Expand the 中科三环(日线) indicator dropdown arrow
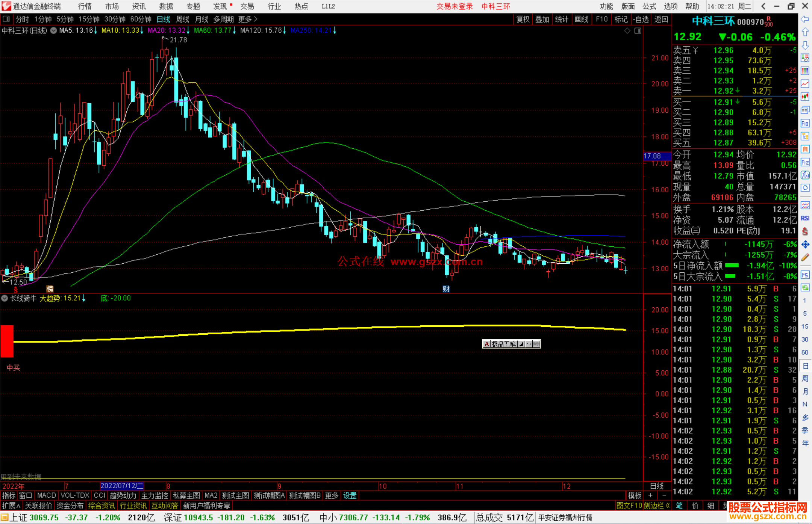The height and width of the screenshot is (524, 812). point(54,31)
